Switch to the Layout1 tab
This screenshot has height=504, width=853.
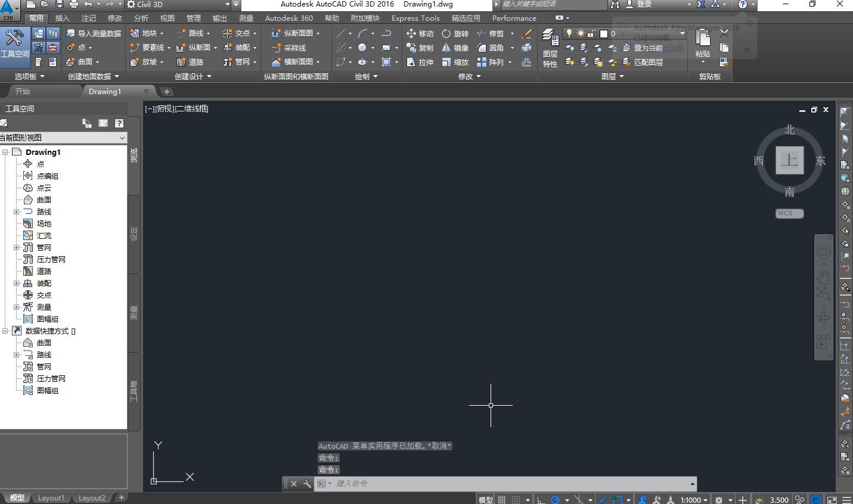coord(51,497)
